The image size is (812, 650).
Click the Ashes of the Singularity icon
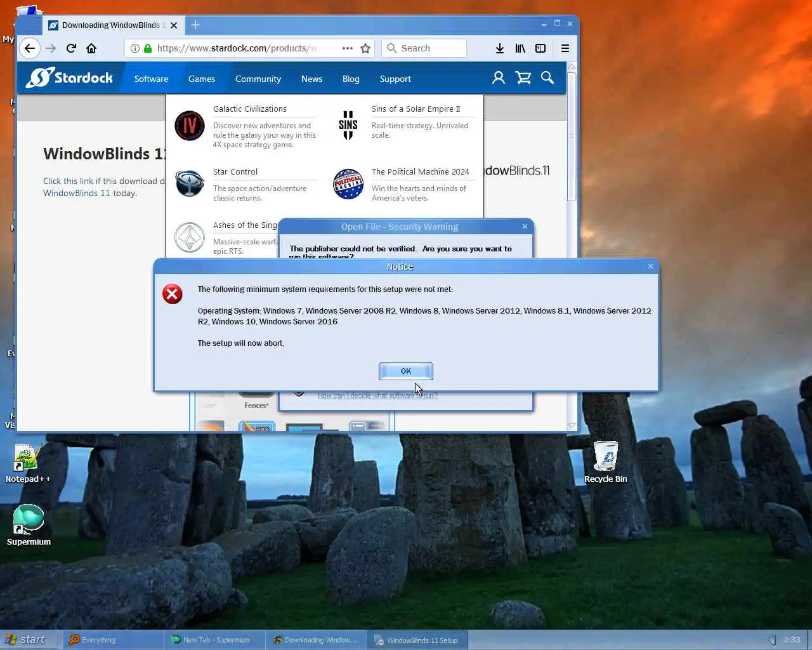[190, 237]
